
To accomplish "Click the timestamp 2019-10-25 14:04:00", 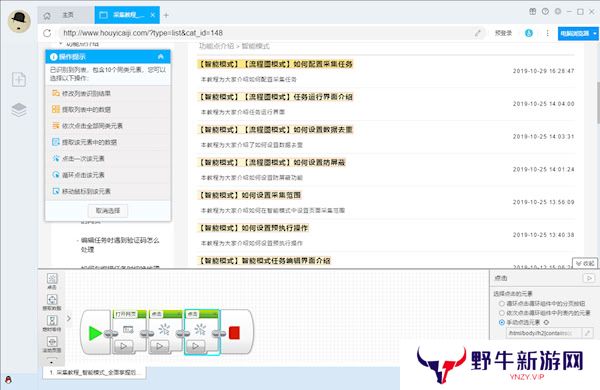I will [x=543, y=104].
